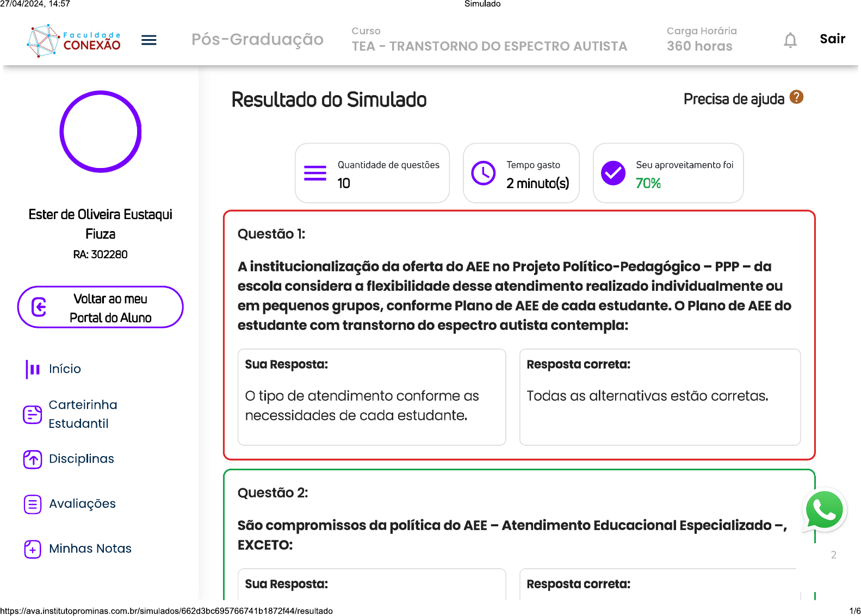Click the clock icon in Tempo gasto
The height and width of the screenshot is (616, 861).
(483, 173)
